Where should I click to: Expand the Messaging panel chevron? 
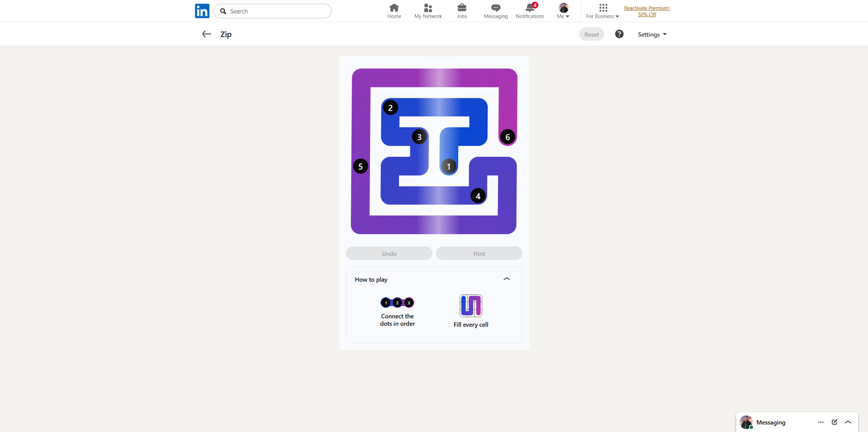click(848, 422)
